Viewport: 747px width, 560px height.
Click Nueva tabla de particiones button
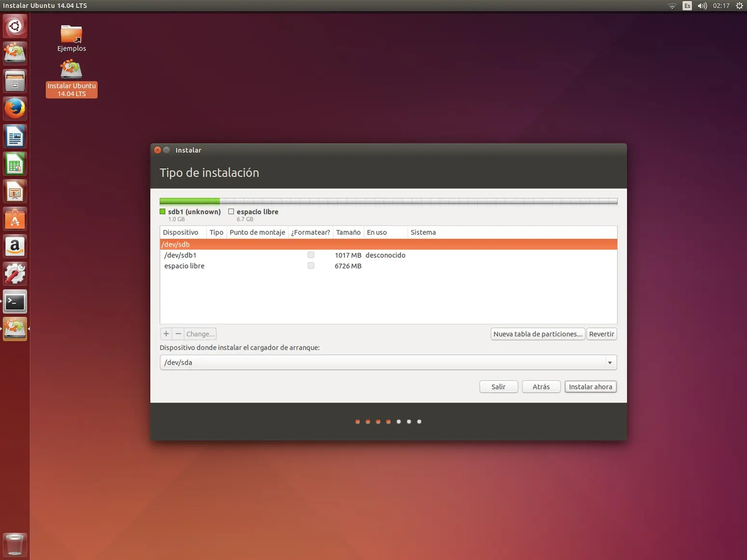pyautogui.click(x=538, y=334)
